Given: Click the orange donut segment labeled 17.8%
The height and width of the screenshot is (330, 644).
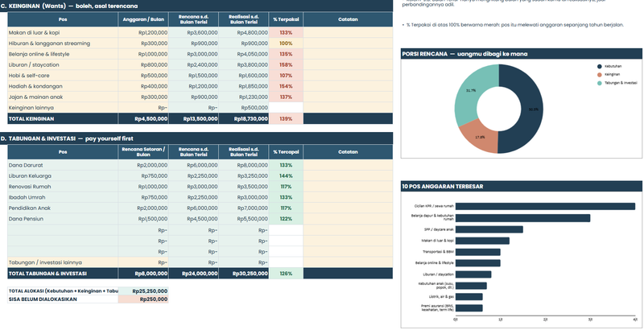Looking at the screenshot, I should (481, 137).
